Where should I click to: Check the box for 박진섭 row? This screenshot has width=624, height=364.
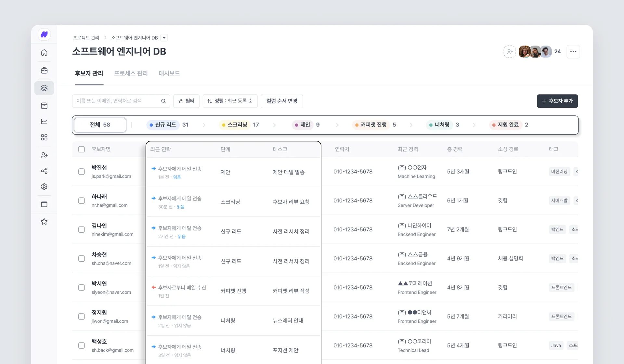(x=82, y=172)
